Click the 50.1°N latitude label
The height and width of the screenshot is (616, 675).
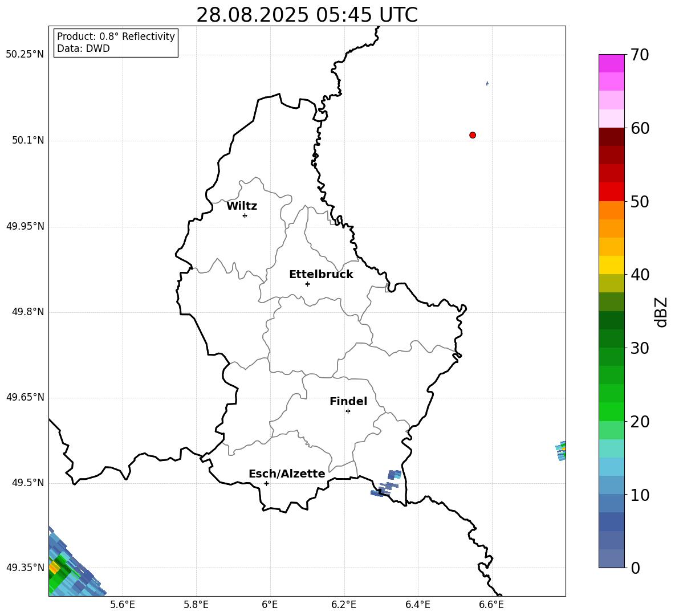(27, 141)
